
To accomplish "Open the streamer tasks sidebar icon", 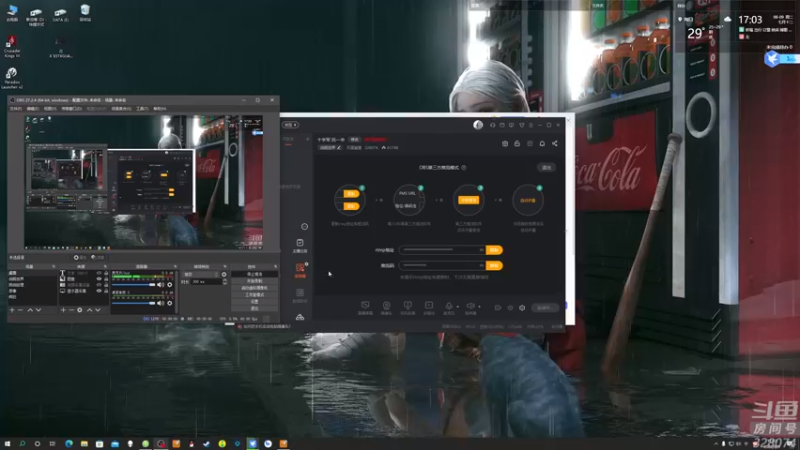I will pyautogui.click(x=300, y=245).
